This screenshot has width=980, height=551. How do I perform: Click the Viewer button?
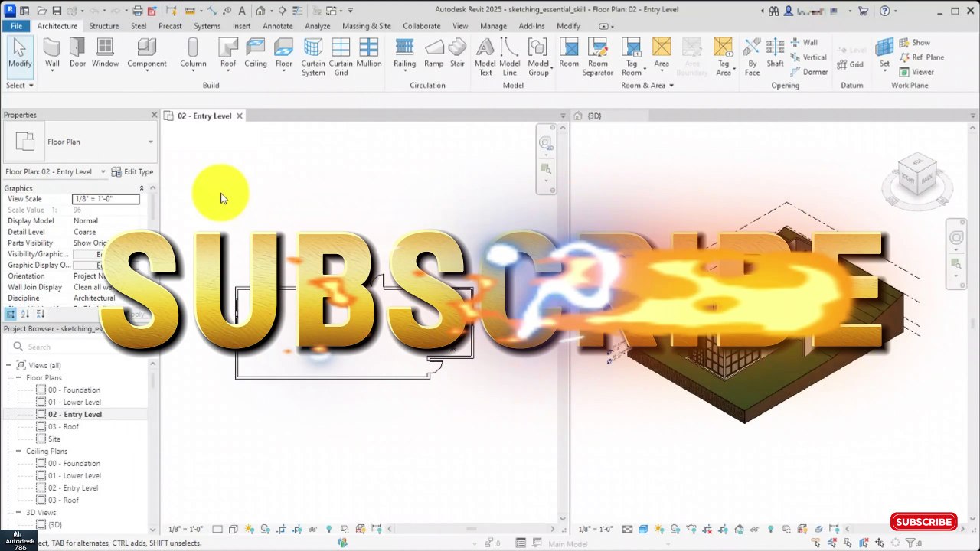coord(916,72)
